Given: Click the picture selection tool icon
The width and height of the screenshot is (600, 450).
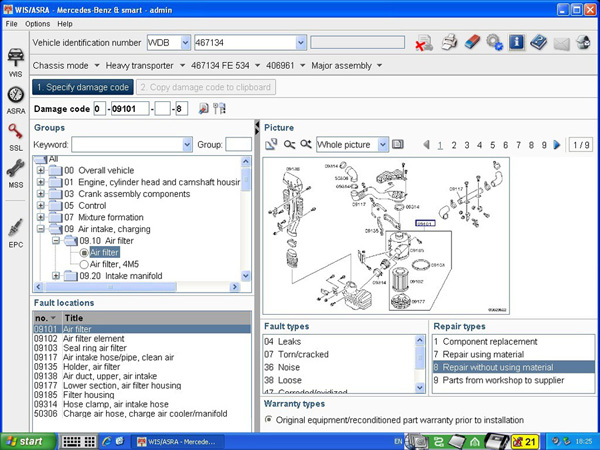Looking at the screenshot, I should (271, 145).
